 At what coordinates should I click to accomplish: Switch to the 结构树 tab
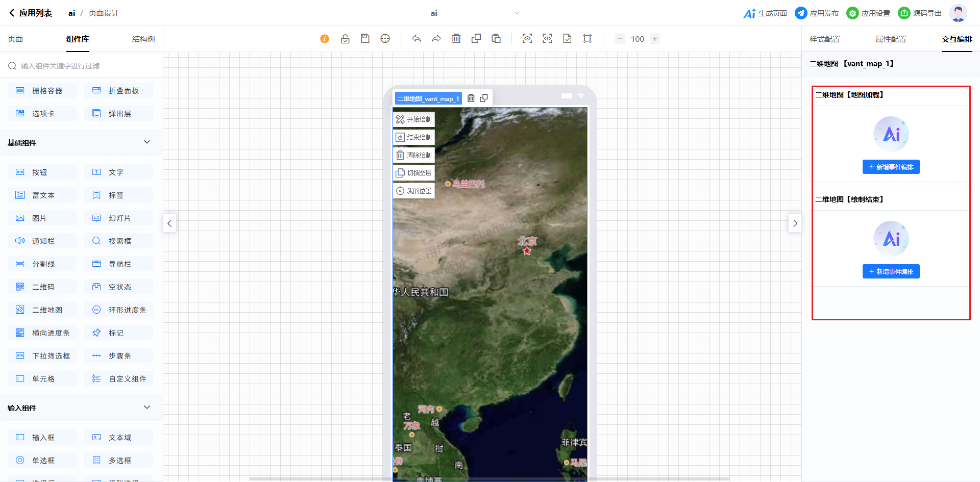pyautogui.click(x=143, y=39)
